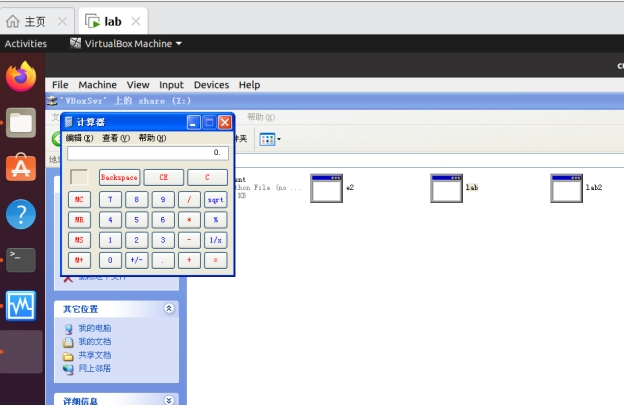Click the calculator 5 key
Viewport: 624px width, 406px height.
coord(136,220)
